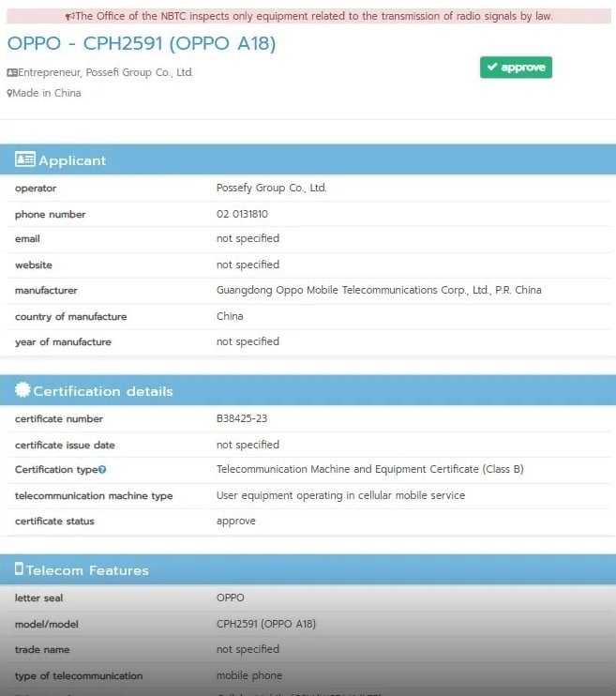This screenshot has width=616, height=696.
Task: Click the manufacturer row label
Action: pos(46,290)
